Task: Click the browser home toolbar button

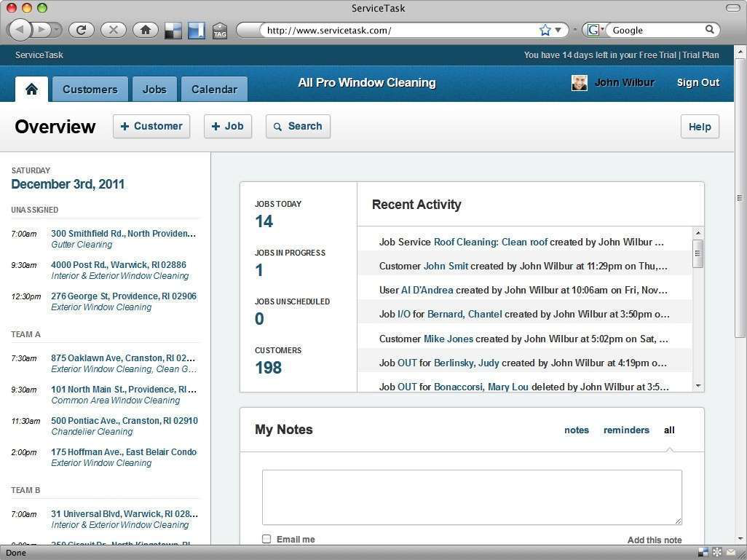Action: click(x=145, y=30)
